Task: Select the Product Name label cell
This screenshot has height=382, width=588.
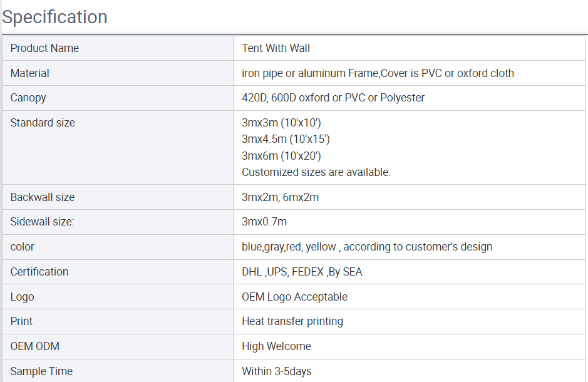Action: point(118,48)
